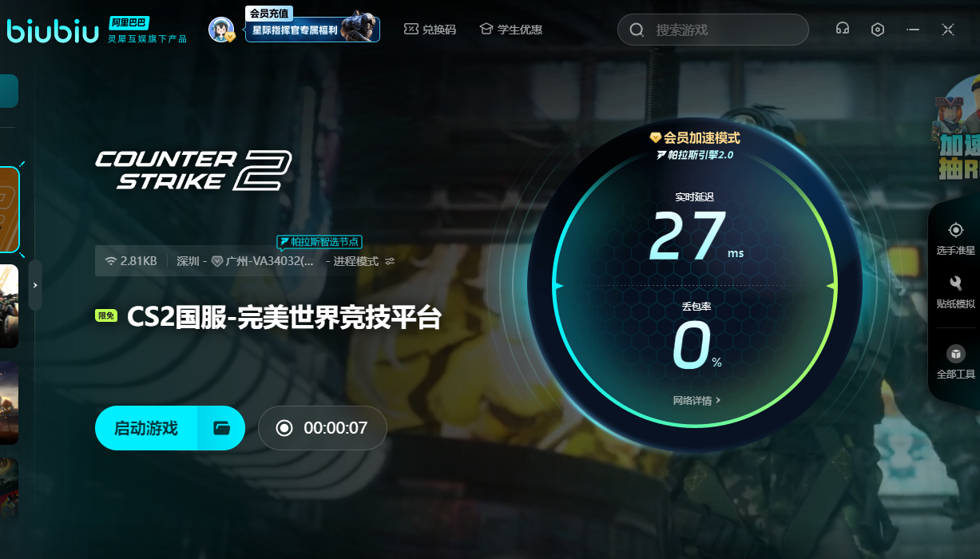Select the third game thumbnail in sidebar

tap(9, 402)
